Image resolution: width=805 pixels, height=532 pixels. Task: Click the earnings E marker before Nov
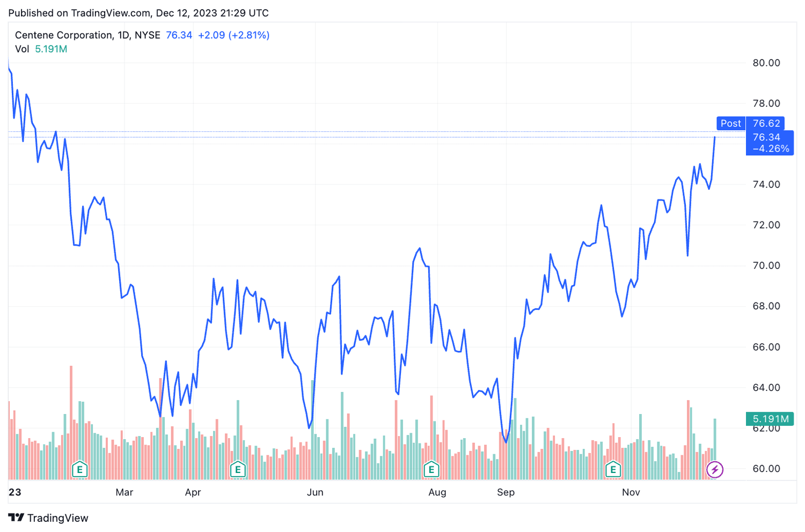[613, 470]
